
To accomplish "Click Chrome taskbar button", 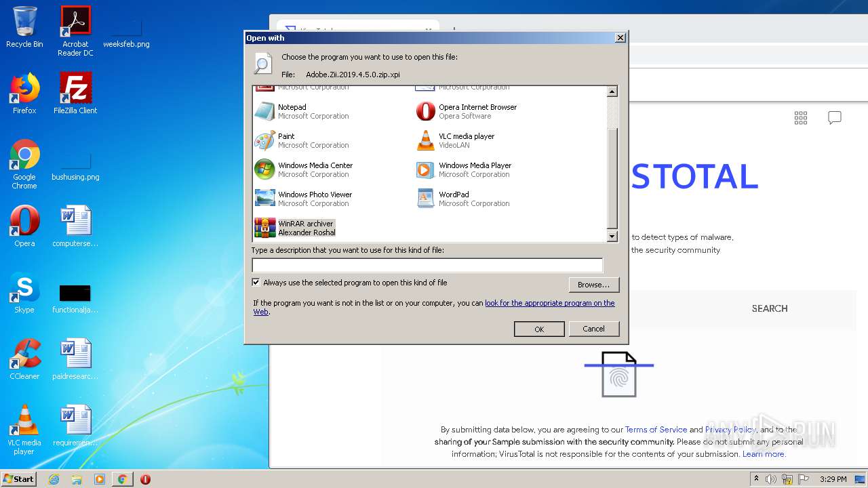I will tap(122, 479).
